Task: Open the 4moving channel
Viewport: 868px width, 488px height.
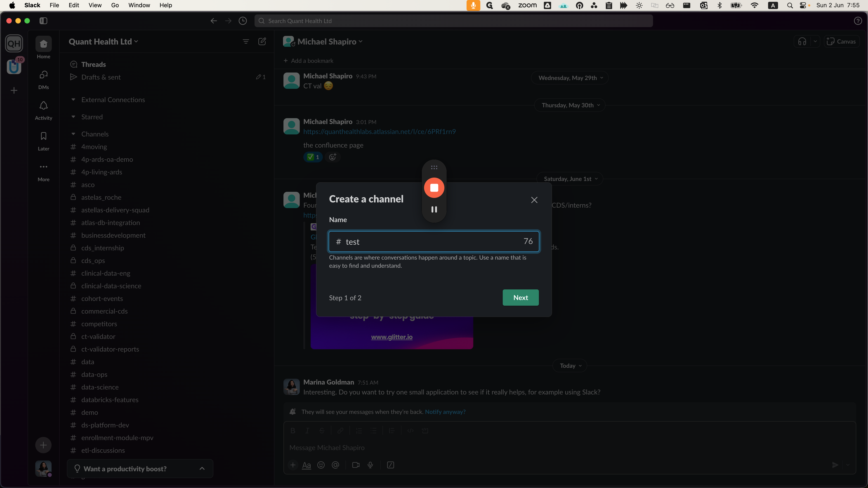Action: coord(94,147)
